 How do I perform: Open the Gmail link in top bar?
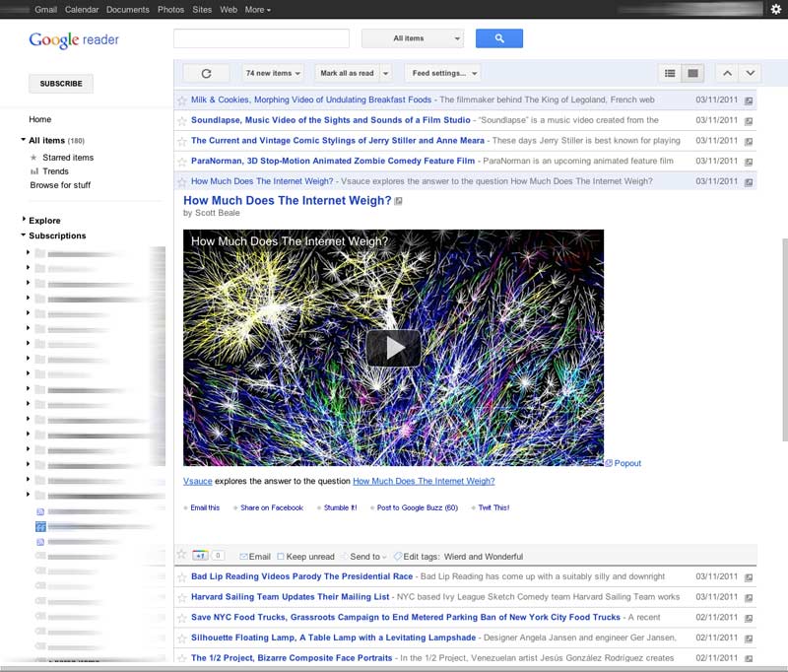45,9
